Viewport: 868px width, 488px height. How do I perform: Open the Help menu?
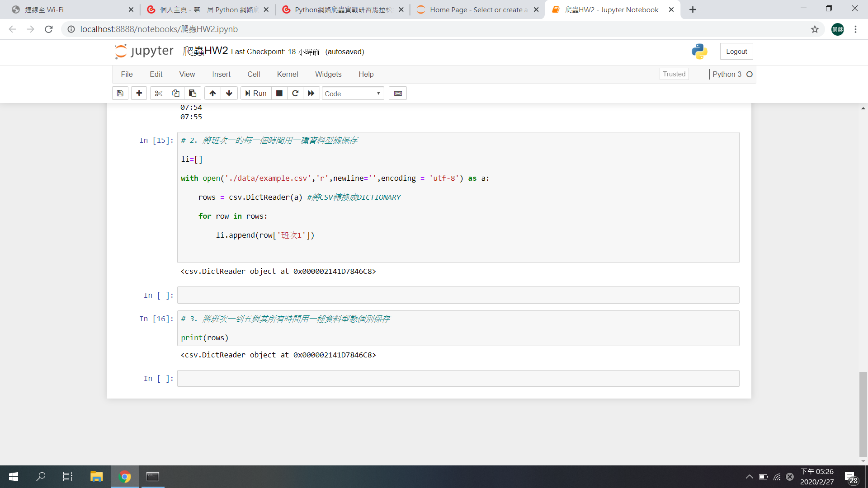click(x=366, y=74)
